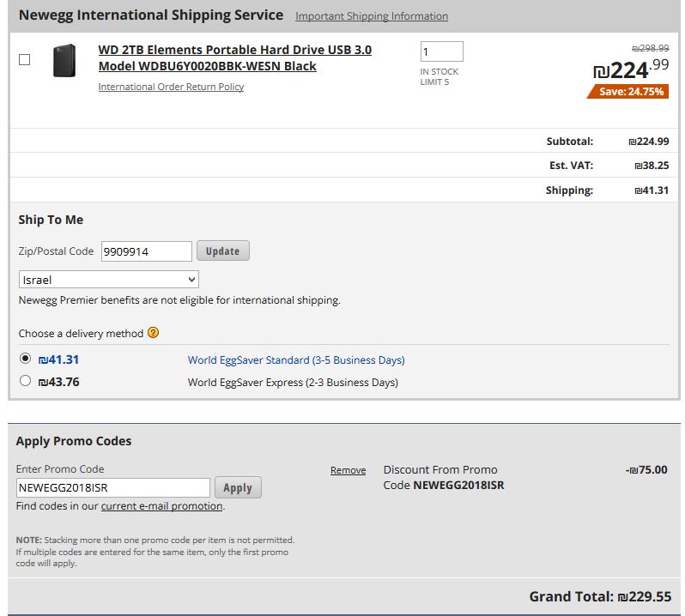This screenshot has height=616, width=685.
Task: Click the World EggSaver Express delivery label
Action: pos(293,383)
